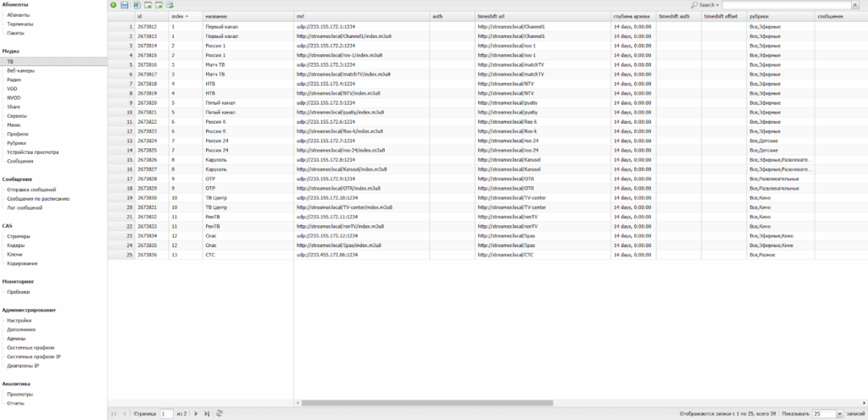The width and height of the screenshot is (868, 420).
Task: Click the page number input field
Action: pyautogui.click(x=167, y=413)
